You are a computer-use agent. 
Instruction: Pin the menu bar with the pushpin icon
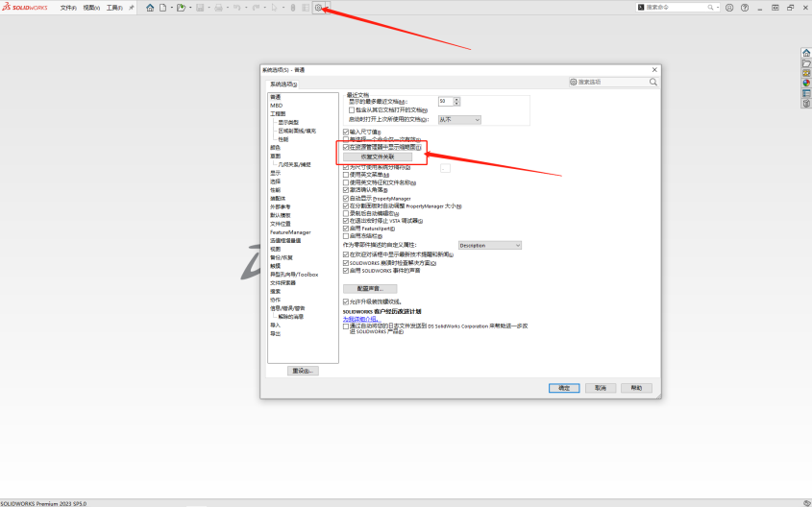coord(131,8)
